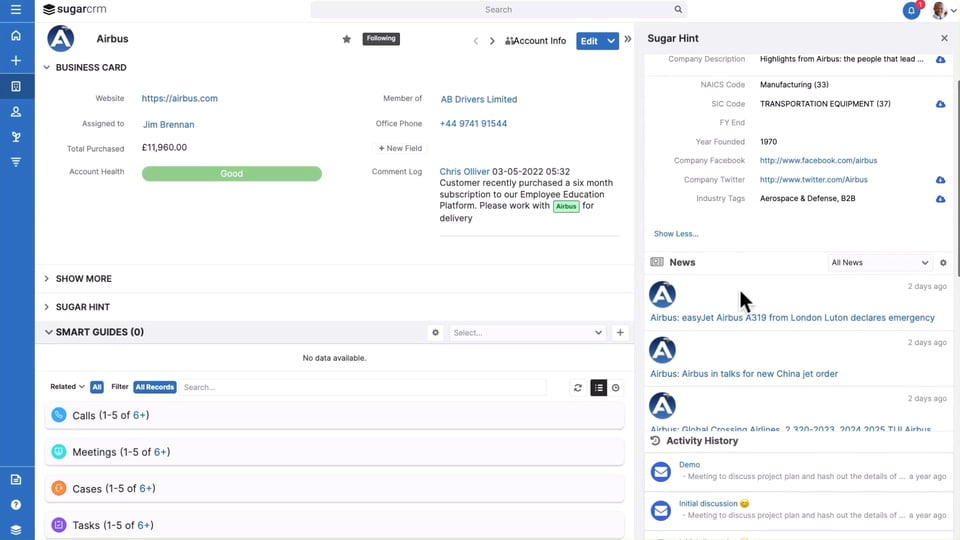Click the Chris Olliver comment author link
The height and width of the screenshot is (540, 960).
pyautogui.click(x=464, y=171)
